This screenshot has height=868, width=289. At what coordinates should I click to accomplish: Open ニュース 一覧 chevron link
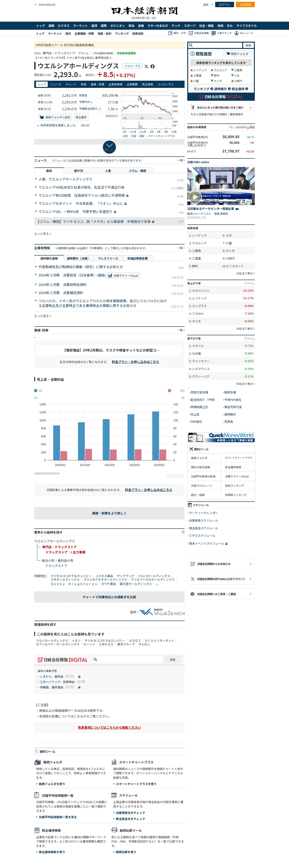click(181, 160)
